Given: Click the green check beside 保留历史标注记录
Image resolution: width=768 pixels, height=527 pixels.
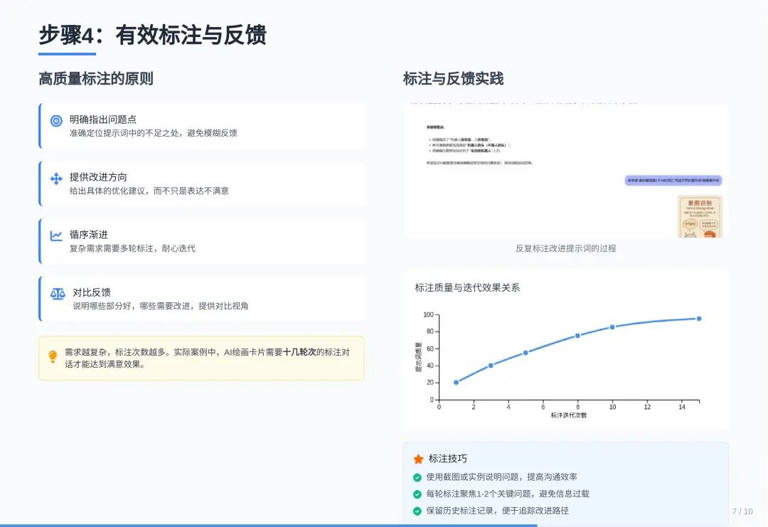Looking at the screenshot, I should (x=418, y=511).
